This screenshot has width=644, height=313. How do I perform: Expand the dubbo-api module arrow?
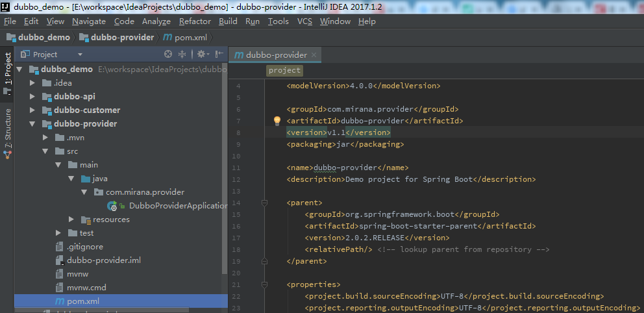coord(32,97)
